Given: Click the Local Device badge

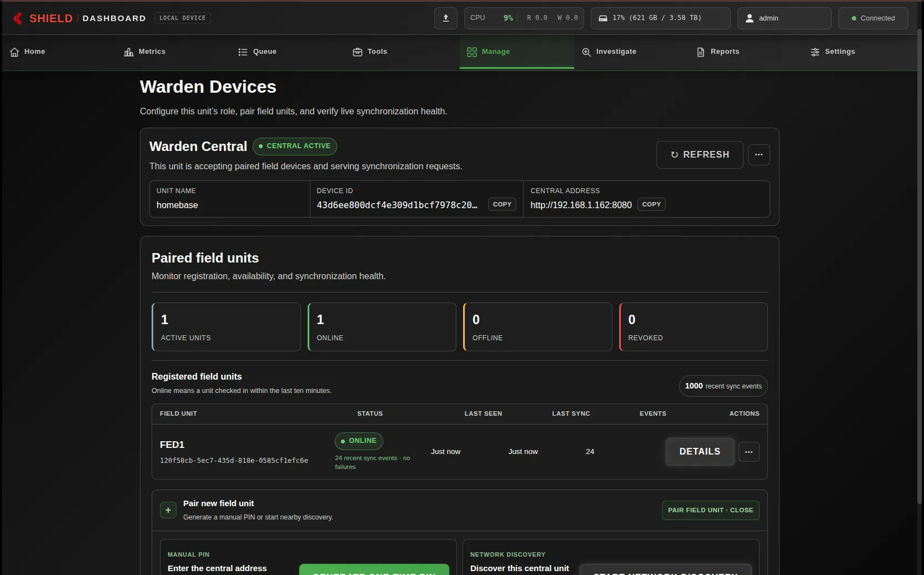Looking at the screenshot, I should click(x=183, y=18).
